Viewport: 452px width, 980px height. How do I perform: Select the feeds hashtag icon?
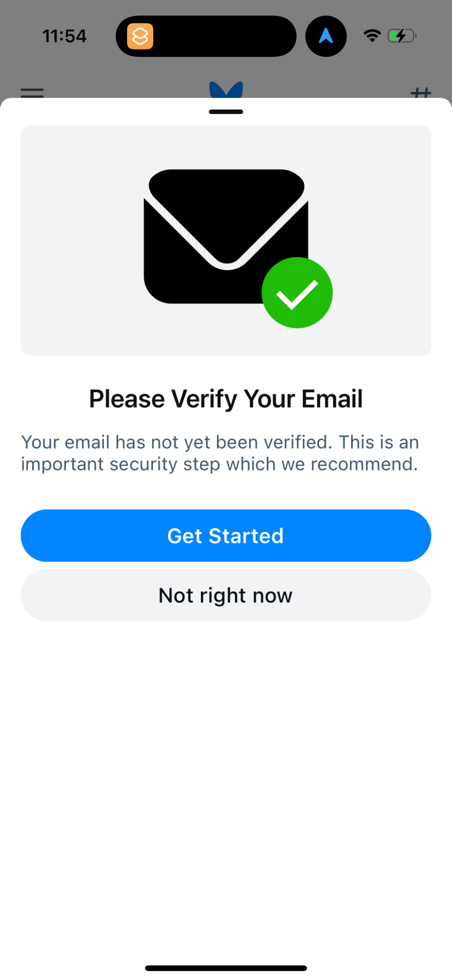point(421,93)
